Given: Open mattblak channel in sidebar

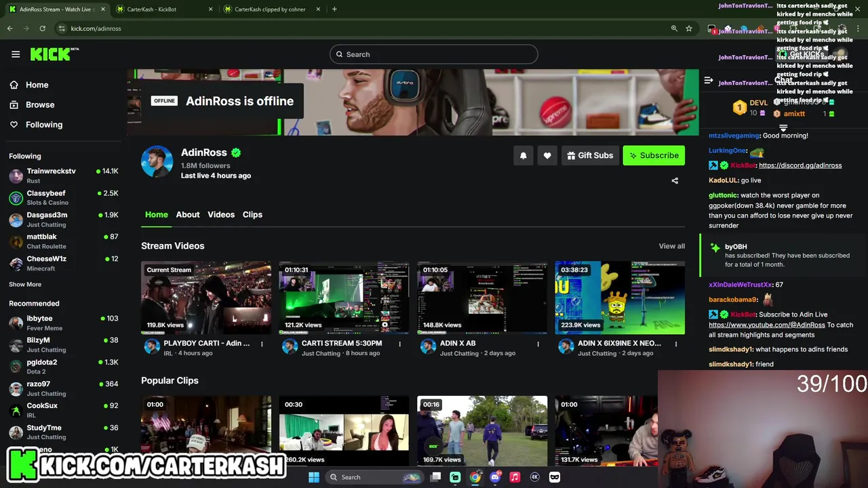Looking at the screenshot, I should (x=64, y=241).
